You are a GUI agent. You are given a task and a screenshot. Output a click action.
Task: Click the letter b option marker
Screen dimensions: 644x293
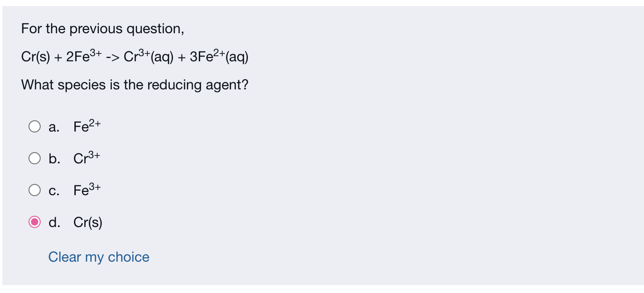53,159
